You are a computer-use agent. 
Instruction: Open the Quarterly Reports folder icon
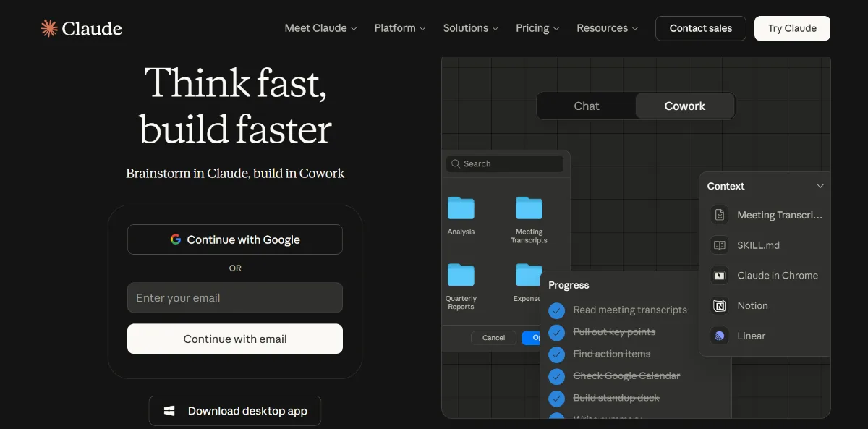point(461,275)
